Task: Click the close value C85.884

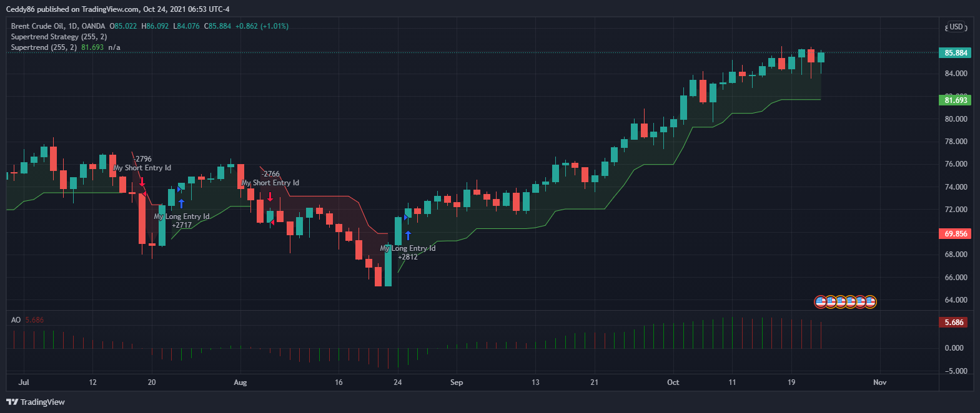Action: pyautogui.click(x=217, y=26)
